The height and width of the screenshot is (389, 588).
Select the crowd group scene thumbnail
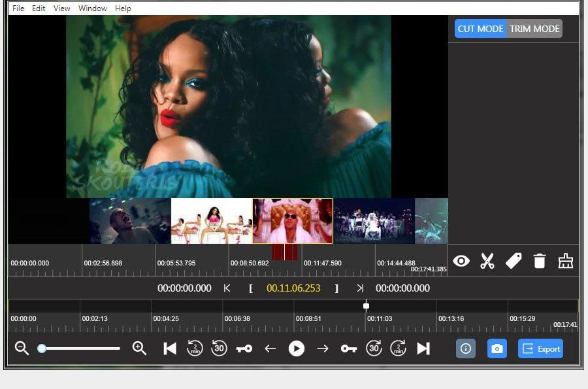tap(374, 221)
